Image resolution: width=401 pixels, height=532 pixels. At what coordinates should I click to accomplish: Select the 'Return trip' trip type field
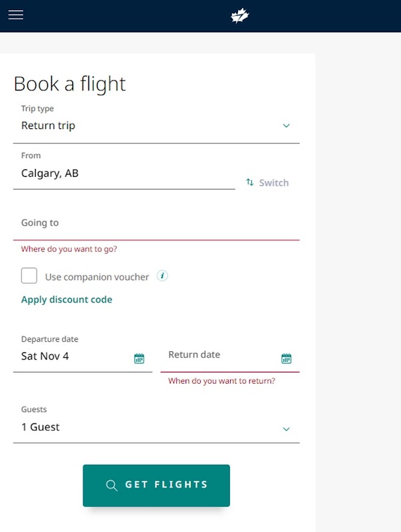(133, 126)
